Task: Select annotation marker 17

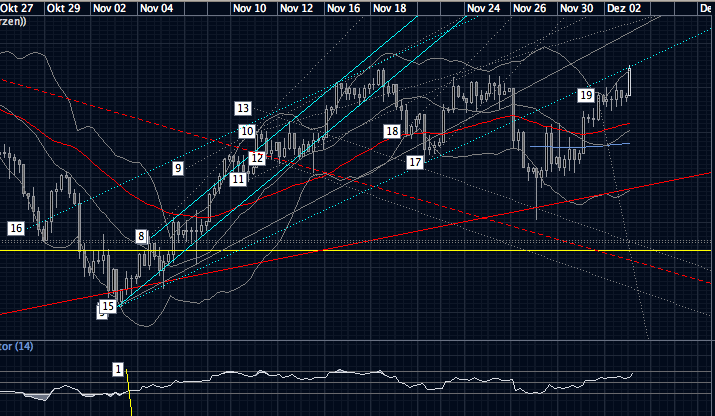Action: point(415,162)
